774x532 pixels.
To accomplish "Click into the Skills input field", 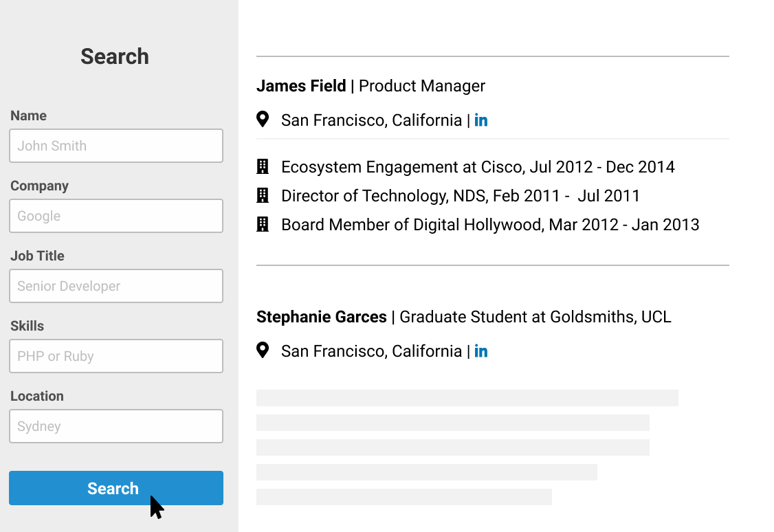I will pos(116,356).
